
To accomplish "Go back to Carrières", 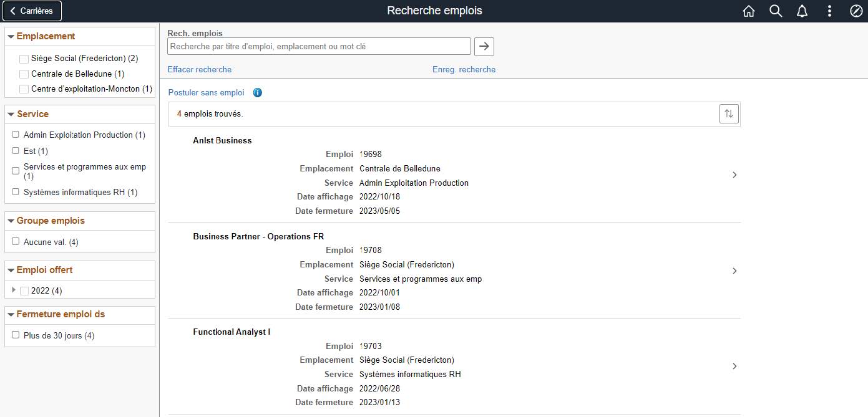I will [32, 11].
